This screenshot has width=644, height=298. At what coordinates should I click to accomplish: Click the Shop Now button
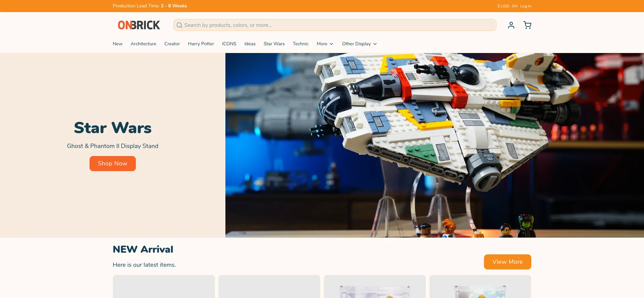click(x=113, y=163)
